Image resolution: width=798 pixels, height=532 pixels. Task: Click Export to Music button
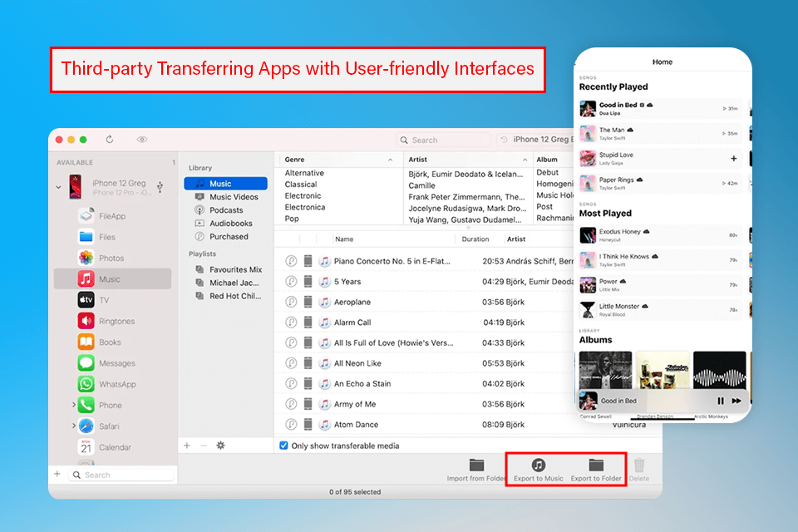539,470
